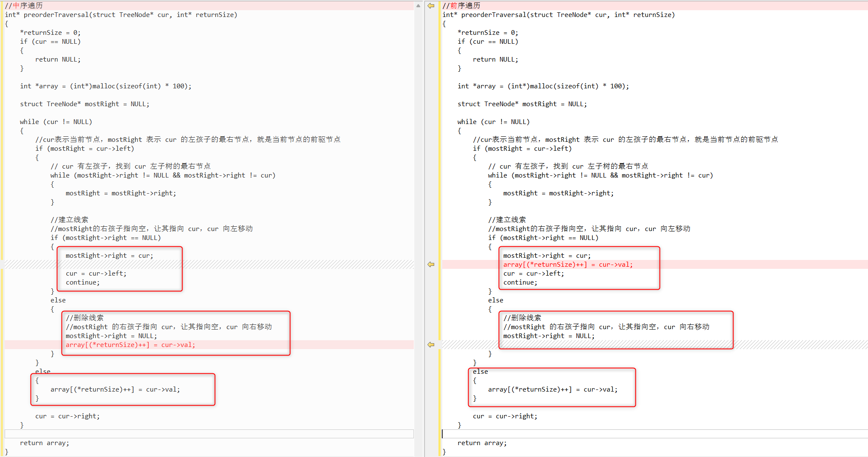Click '//删除线索' comment in left pane
This screenshot has width=868, height=457.
[85, 318]
